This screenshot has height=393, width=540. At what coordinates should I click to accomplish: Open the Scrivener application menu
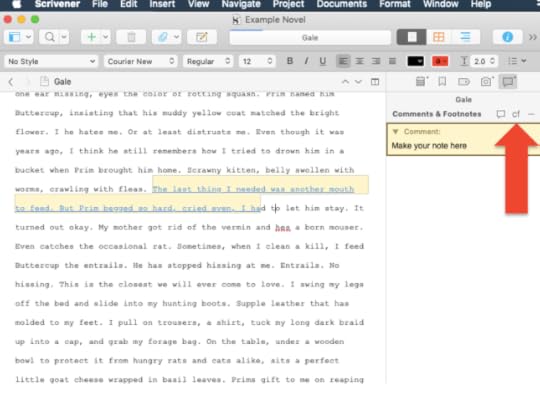point(57,4)
